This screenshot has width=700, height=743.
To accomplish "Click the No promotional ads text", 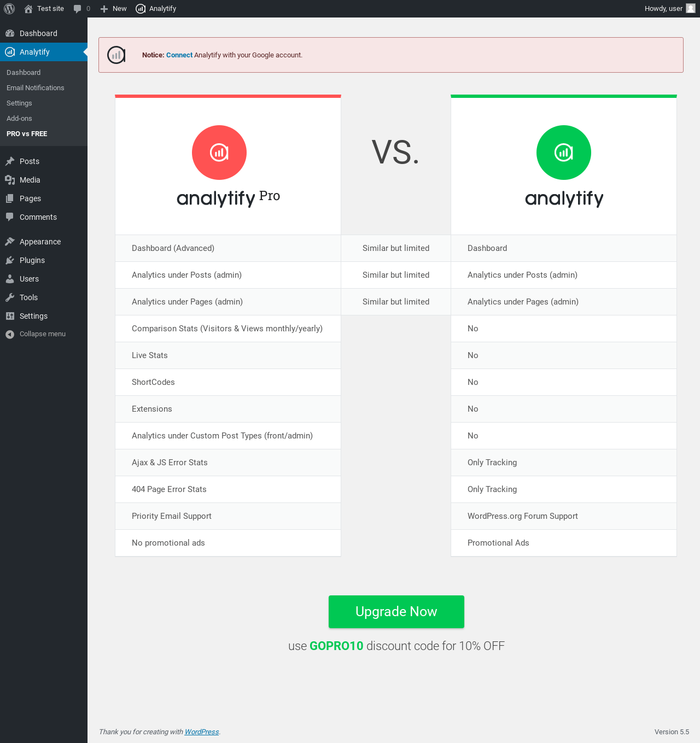I will pyautogui.click(x=168, y=543).
